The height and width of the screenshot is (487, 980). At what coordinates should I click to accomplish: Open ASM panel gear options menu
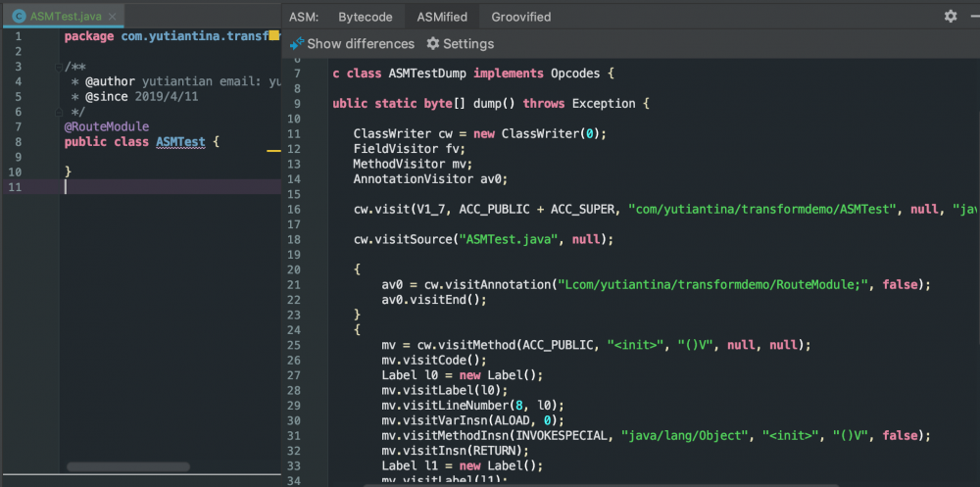[950, 17]
